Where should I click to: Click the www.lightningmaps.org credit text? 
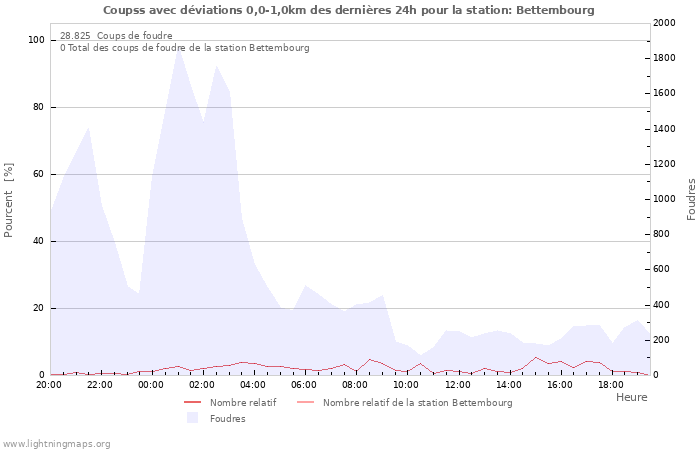point(56,444)
